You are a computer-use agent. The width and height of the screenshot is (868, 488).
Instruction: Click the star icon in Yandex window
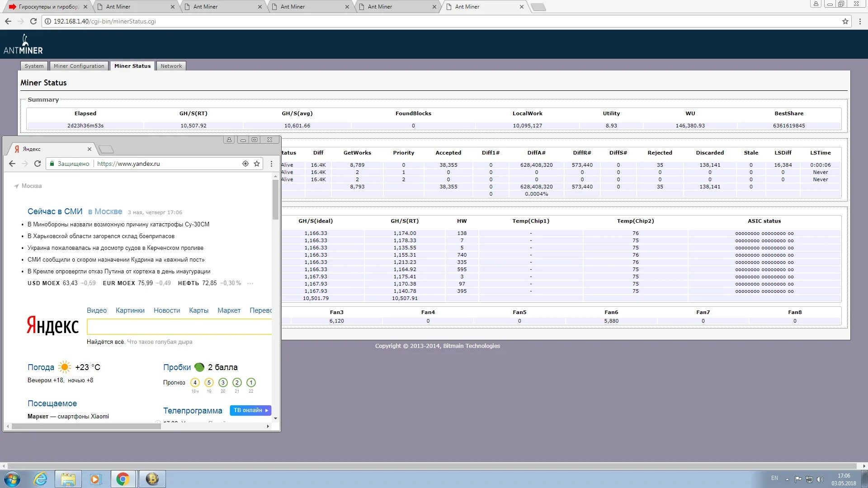click(257, 164)
